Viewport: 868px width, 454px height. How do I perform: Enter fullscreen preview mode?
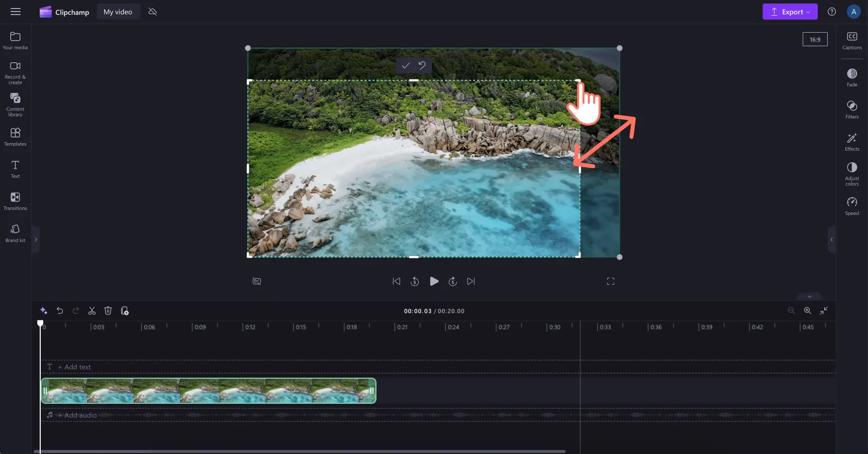(x=611, y=281)
